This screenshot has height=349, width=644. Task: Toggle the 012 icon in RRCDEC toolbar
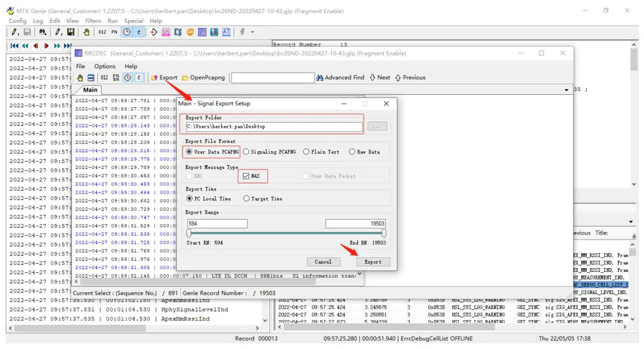click(x=104, y=78)
